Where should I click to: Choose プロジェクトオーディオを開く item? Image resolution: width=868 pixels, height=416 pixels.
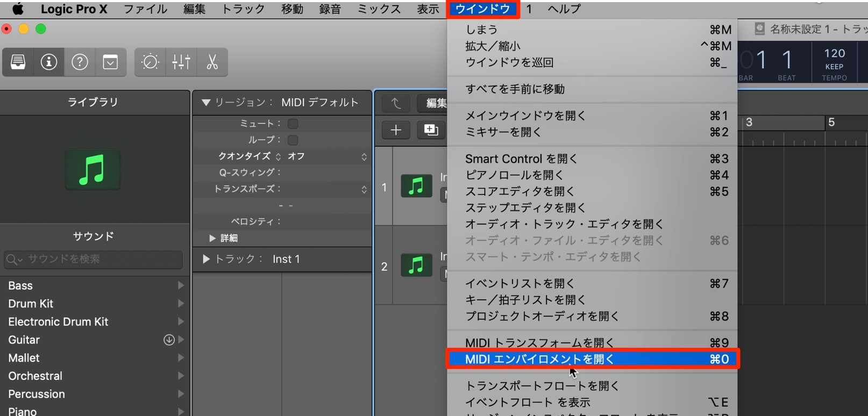[592, 316]
